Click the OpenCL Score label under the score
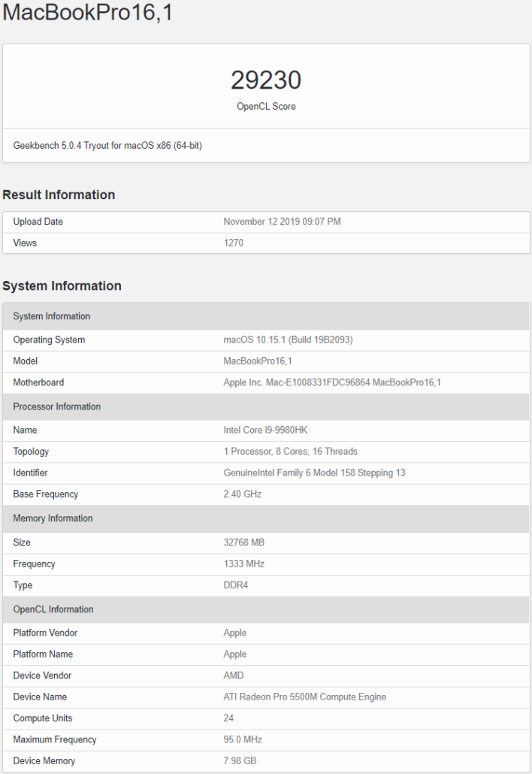Image resolution: width=532 pixels, height=774 pixels. [x=266, y=107]
